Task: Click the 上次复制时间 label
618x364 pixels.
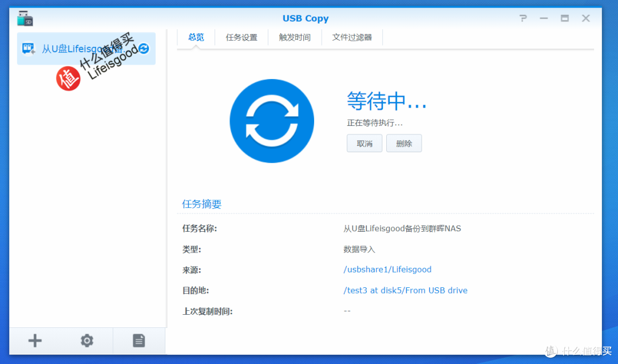Action: (x=207, y=311)
